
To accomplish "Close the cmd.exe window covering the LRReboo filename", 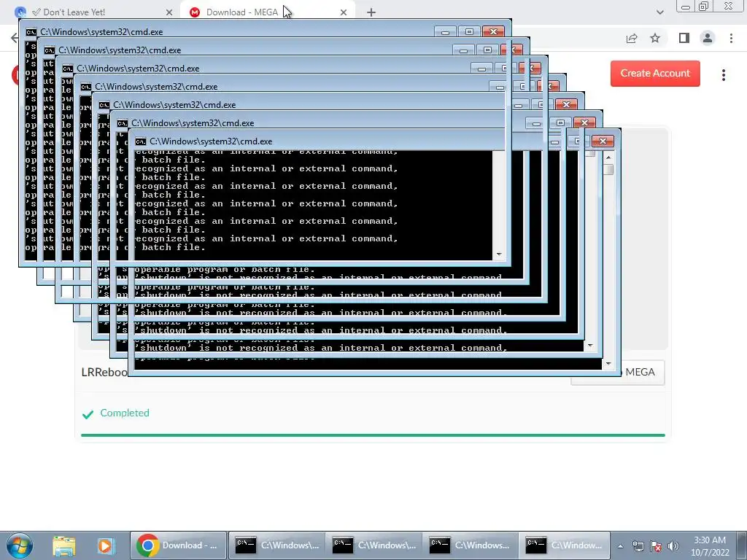I will click(x=603, y=141).
